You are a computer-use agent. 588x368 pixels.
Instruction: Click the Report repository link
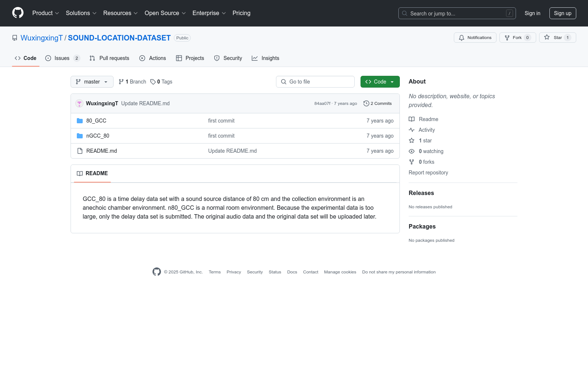(428, 173)
